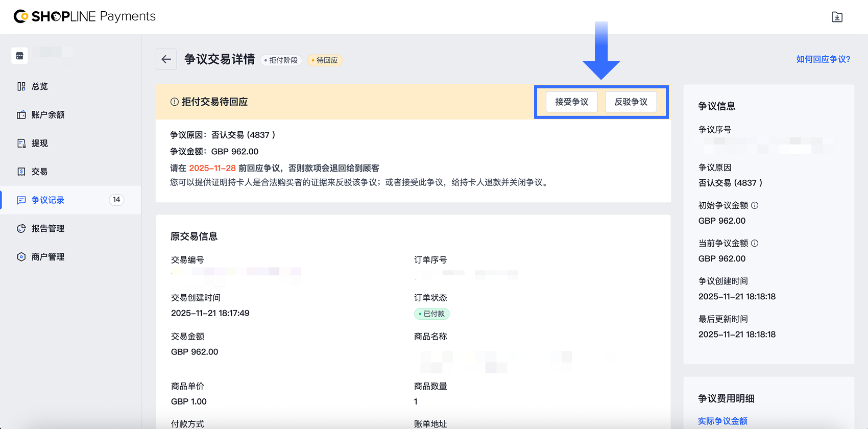
Task: Click the 14 count badge on 争议记录
Action: (x=116, y=200)
